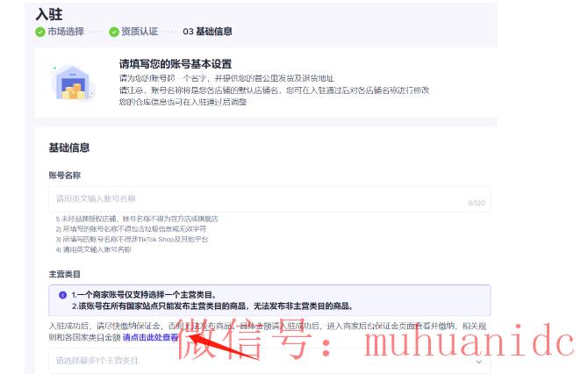This screenshot has height=374, width=588.
Task: Click notice line 1.一个商家账号仅支持选择一个主营类目
Action: coord(144,295)
